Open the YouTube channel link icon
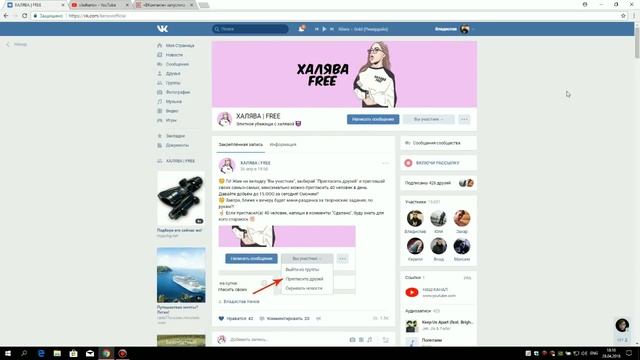Image resolution: width=640 pixels, height=360 pixels. (x=412, y=292)
